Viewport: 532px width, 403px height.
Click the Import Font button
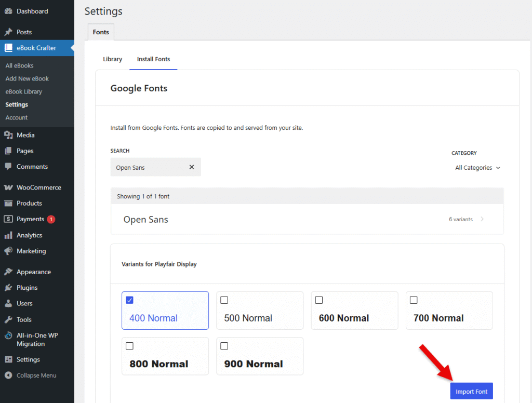point(471,392)
